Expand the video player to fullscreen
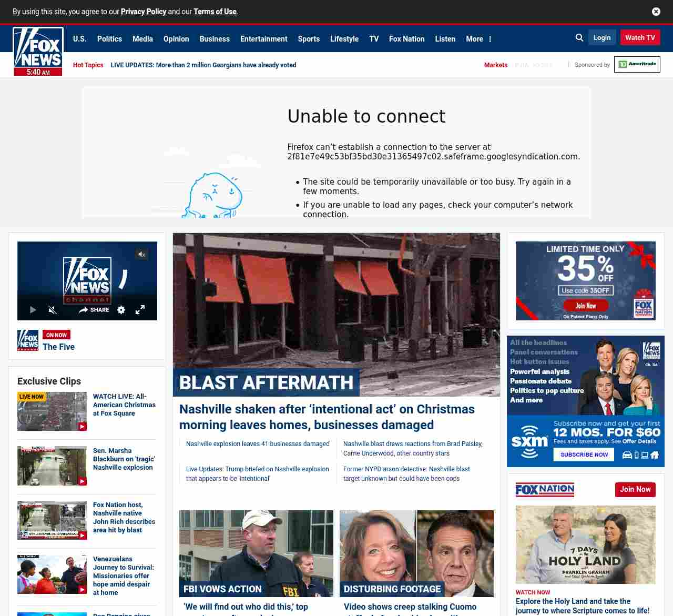 coord(140,310)
